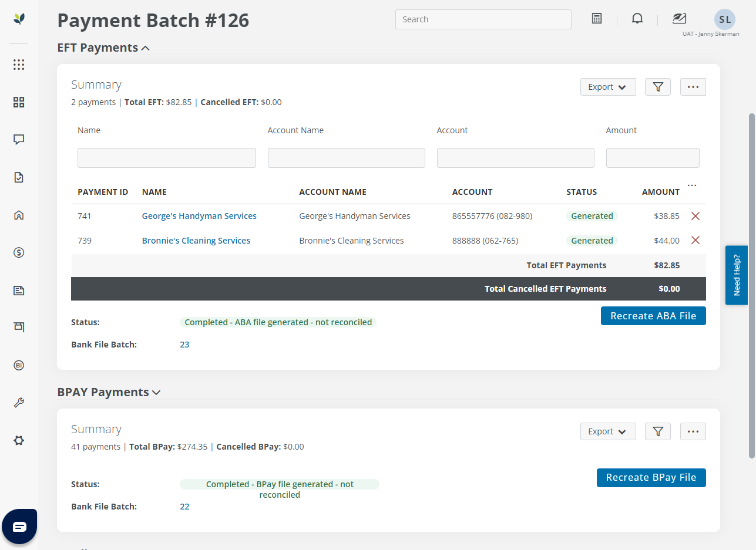
Task: Click the Need Help? side tab
Action: pos(737,275)
